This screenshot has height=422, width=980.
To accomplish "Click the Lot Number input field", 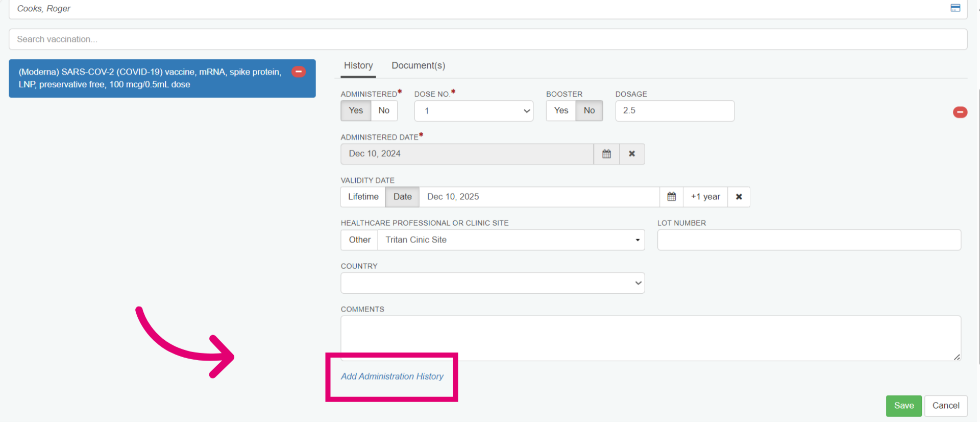I will click(x=809, y=240).
